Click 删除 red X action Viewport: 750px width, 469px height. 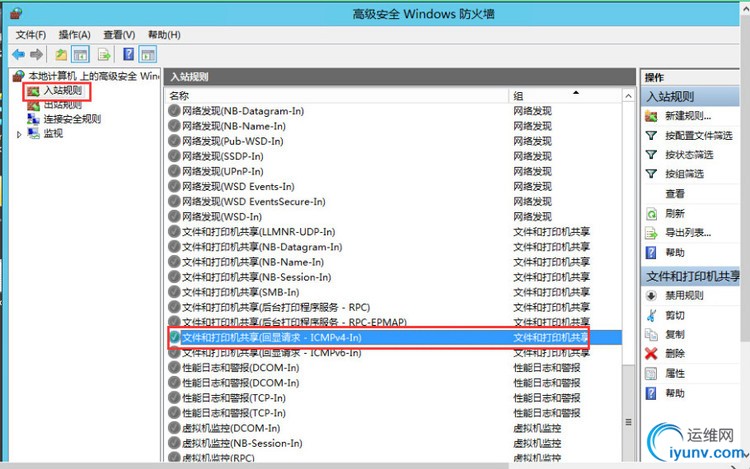click(674, 353)
